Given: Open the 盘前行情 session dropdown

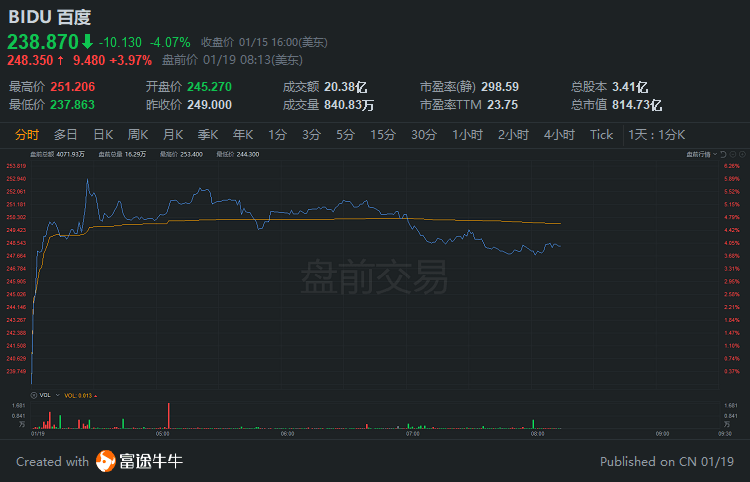Looking at the screenshot, I should [x=702, y=154].
